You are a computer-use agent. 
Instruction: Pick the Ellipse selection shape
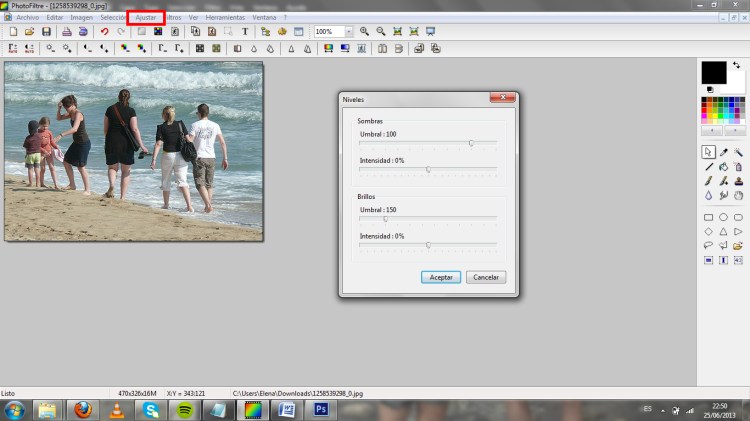(723, 217)
